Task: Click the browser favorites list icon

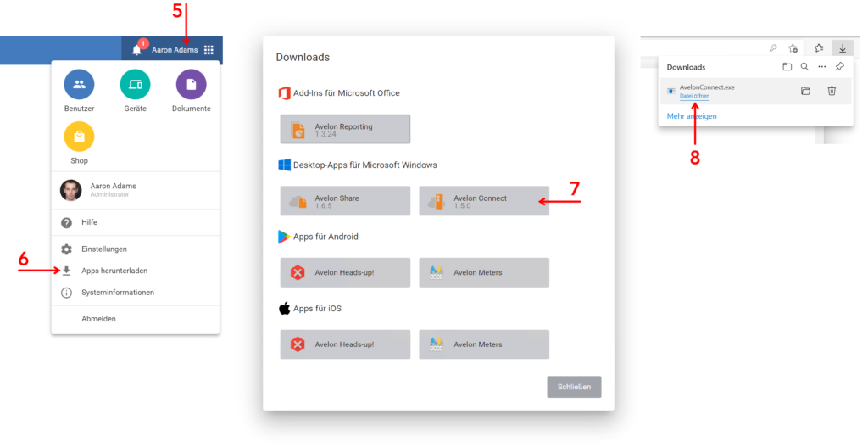Action: click(819, 48)
